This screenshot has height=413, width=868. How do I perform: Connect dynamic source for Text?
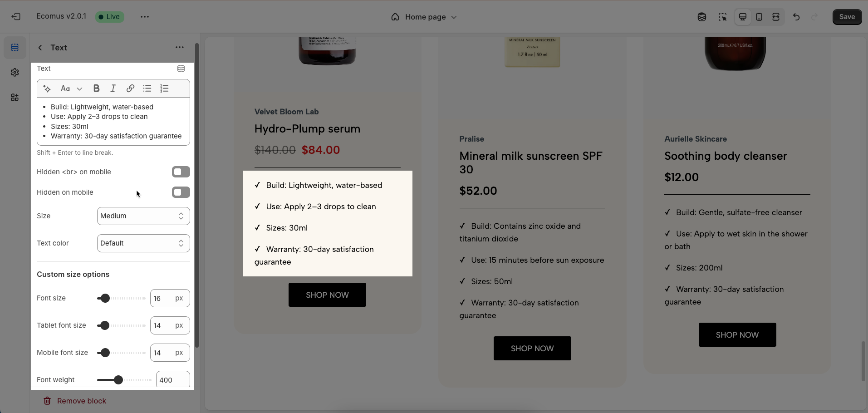pos(181,69)
